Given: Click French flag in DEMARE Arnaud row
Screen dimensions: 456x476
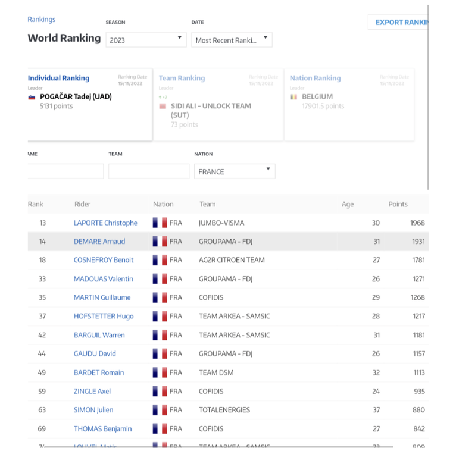Looking at the screenshot, I should (x=160, y=242).
